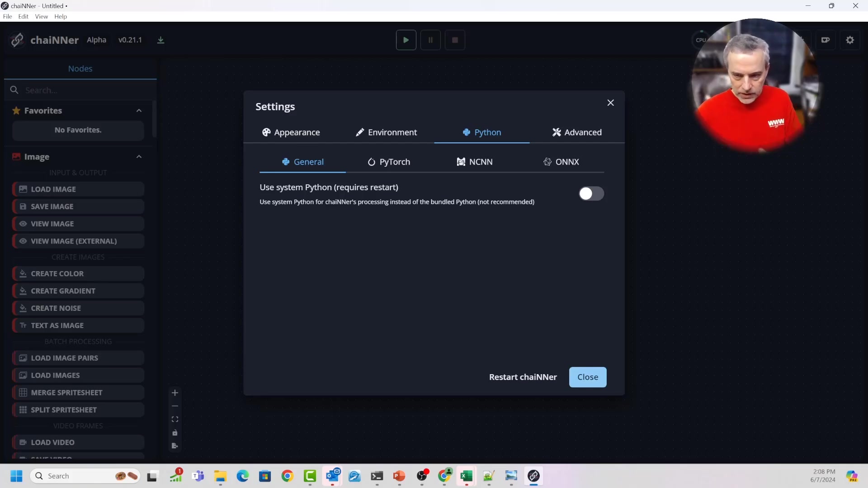Click the chaiNNer taskbar icon
The image size is (868, 488).
point(533,476)
